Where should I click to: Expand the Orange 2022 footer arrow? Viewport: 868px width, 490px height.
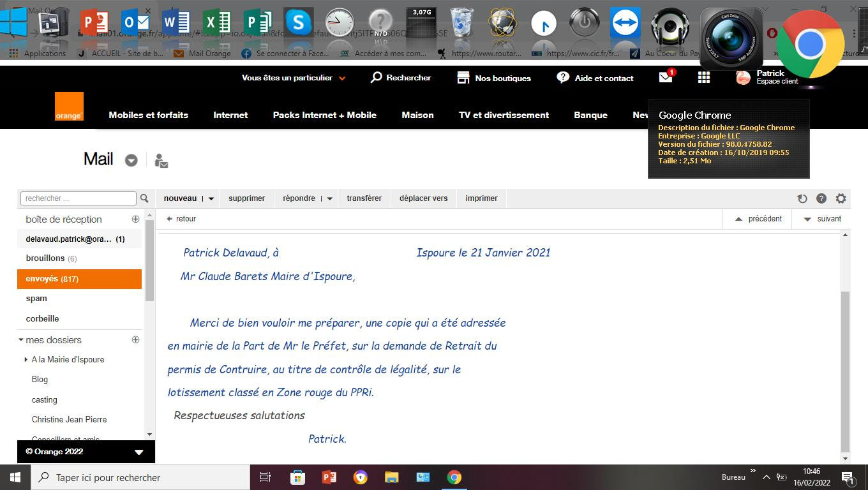[138, 452]
